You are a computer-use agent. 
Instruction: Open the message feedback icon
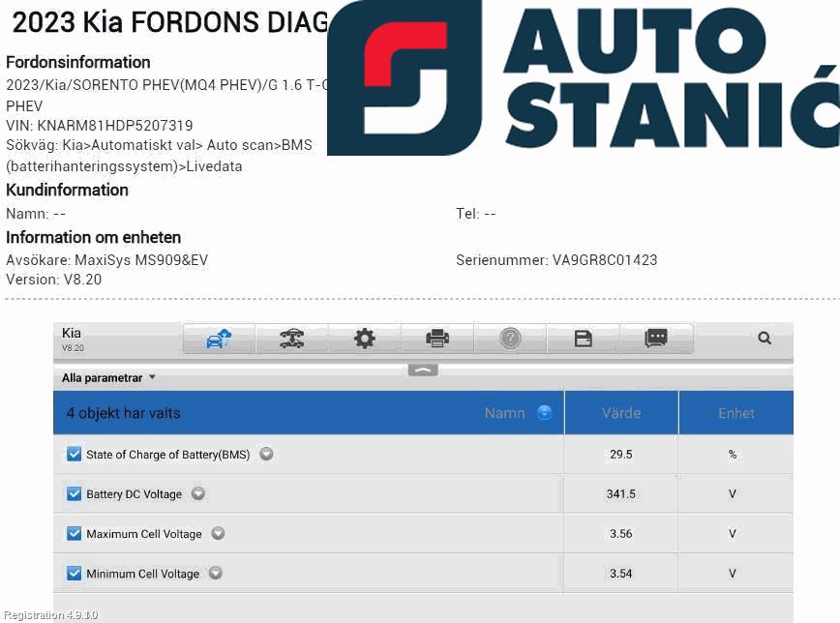click(656, 339)
